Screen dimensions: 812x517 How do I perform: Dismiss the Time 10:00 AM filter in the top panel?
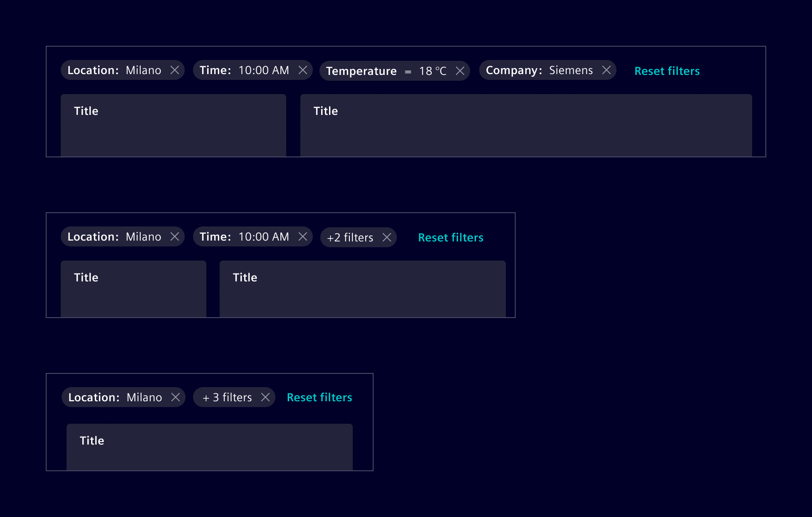pos(303,70)
